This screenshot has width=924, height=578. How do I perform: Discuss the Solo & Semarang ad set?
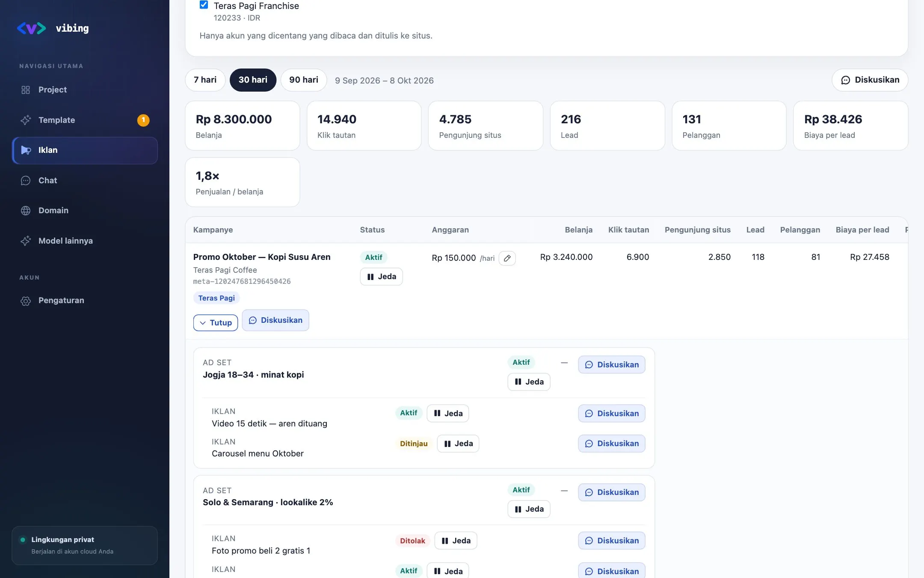(x=612, y=492)
